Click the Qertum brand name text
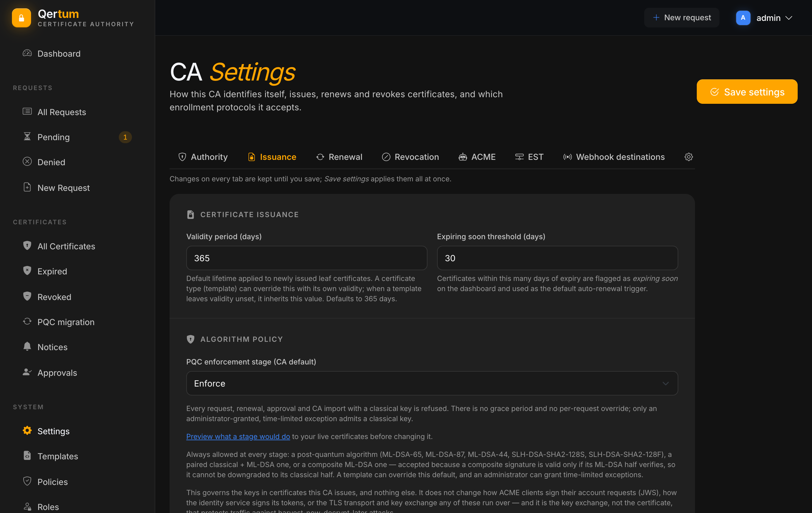 [58, 14]
